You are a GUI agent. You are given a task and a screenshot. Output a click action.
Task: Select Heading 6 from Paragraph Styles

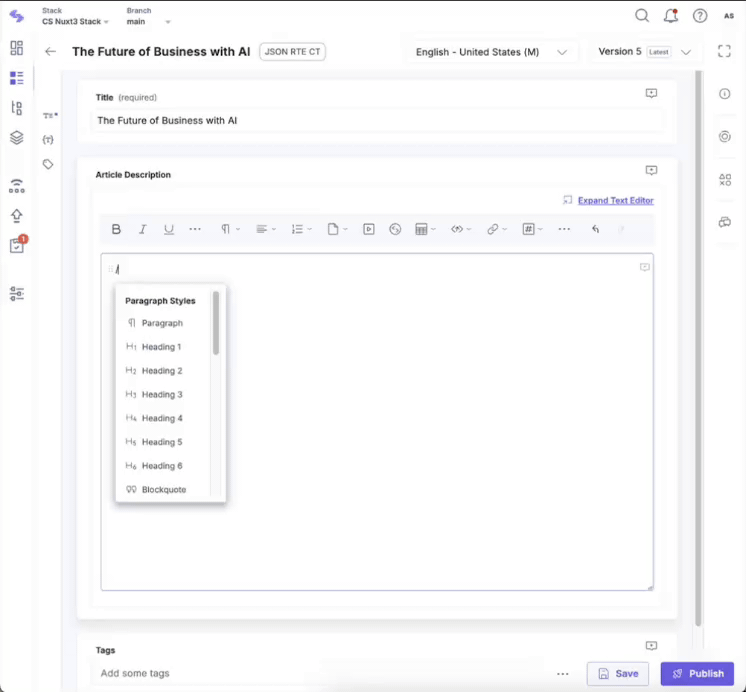163,466
